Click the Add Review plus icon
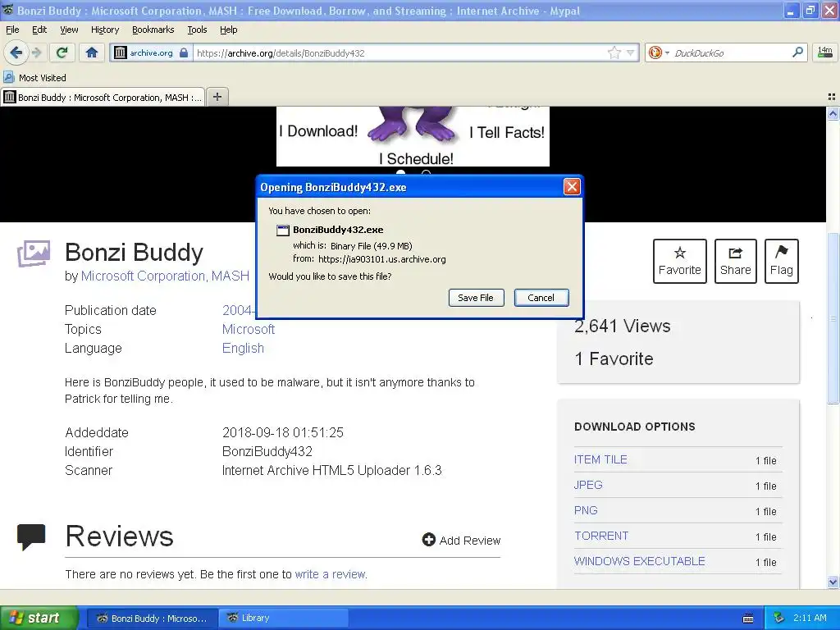The image size is (840, 630). click(428, 540)
